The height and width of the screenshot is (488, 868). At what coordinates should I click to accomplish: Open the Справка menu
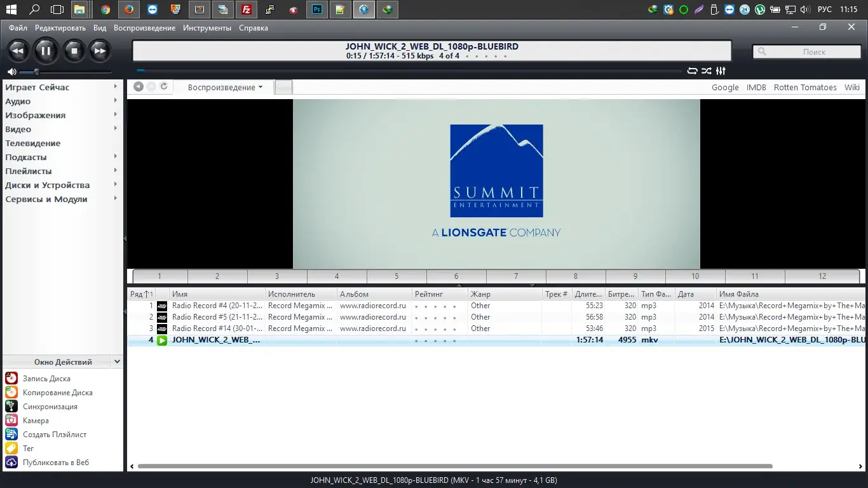[254, 28]
